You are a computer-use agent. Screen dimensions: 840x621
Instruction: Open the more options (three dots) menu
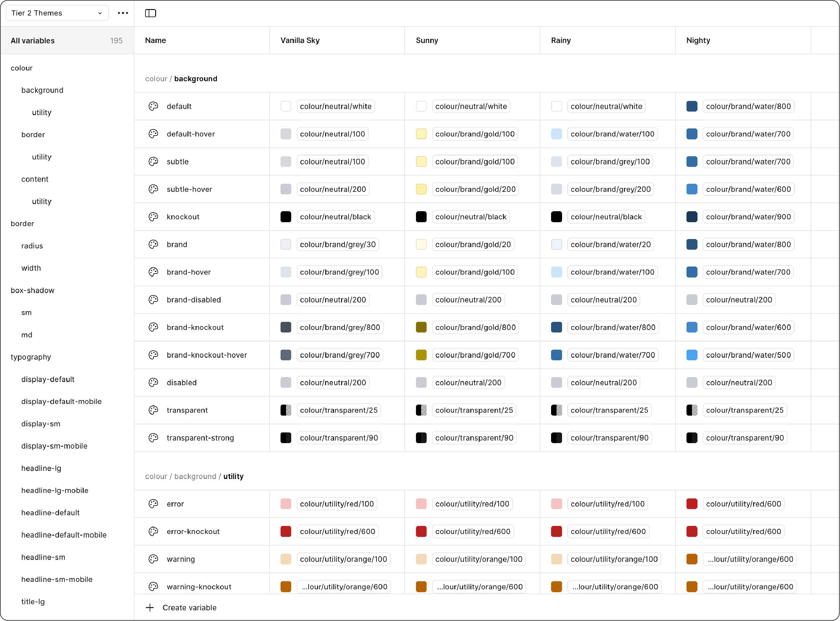tap(122, 13)
